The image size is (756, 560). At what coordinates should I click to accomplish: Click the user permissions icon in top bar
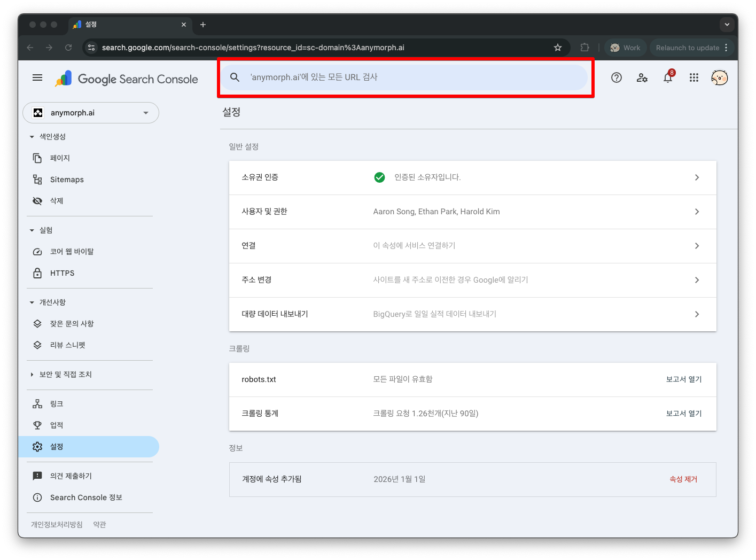tap(642, 77)
